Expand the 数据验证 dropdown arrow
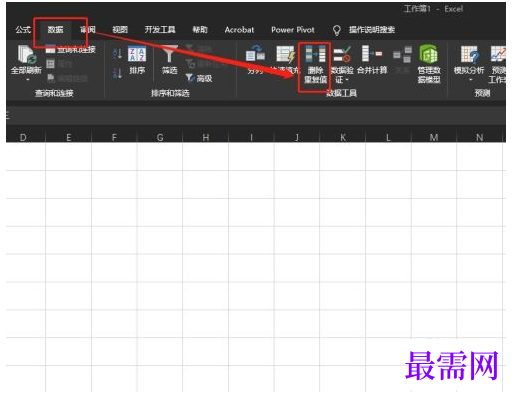This screenshot has height=397, width=517. point(347,80)
